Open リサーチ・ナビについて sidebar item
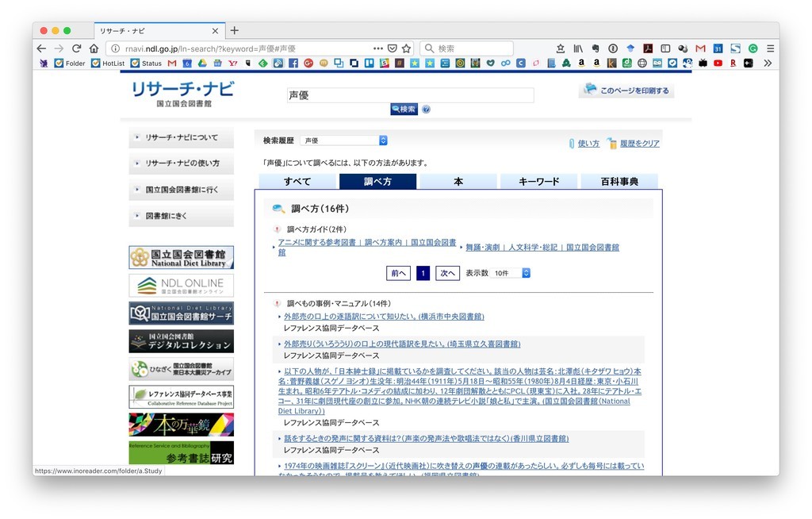The height and width of the screenshot is (519, 812). pos(182,137)
